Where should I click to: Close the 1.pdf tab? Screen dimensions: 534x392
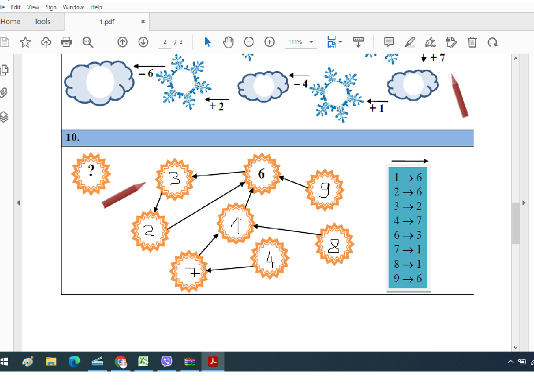click(x=143, y=21)
